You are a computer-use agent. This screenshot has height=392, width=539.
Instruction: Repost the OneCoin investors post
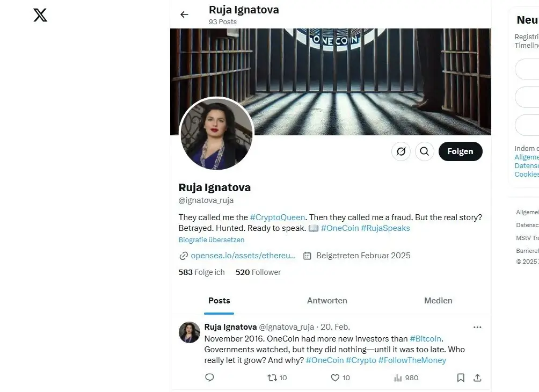273,378
